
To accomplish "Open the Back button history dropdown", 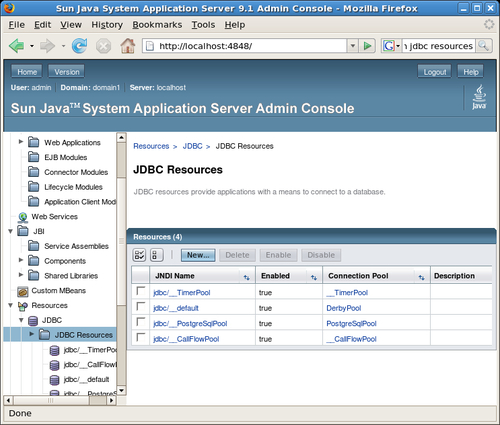I will [x=32, y=46].
